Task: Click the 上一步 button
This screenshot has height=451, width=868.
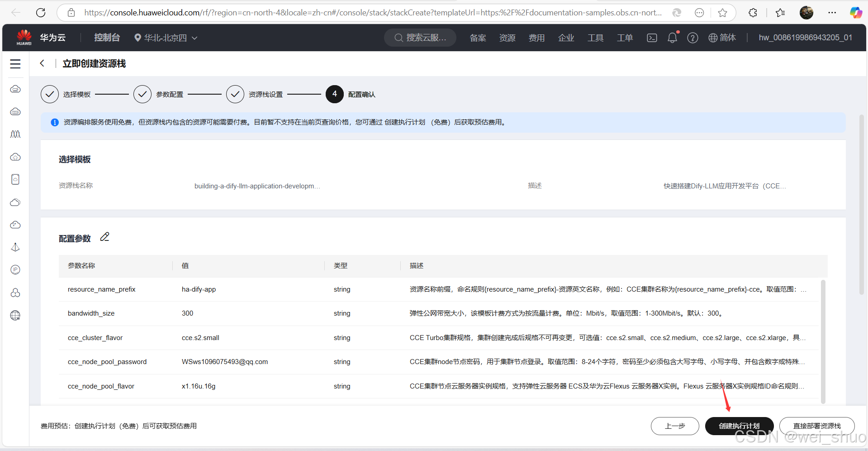Action: coord(675,426)
